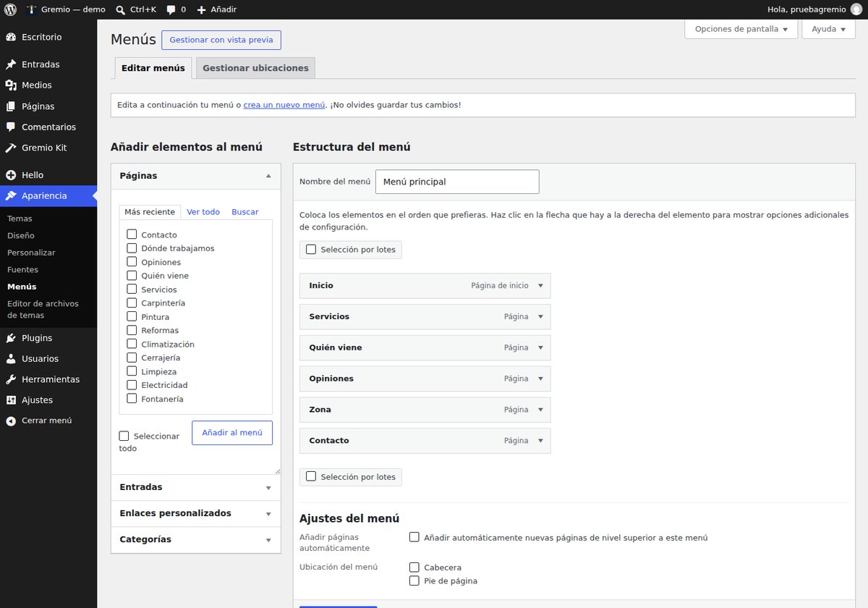This screenshot has height=608, width=868.
Task: Click the Herramientas wrench icon
Action: 11,379
